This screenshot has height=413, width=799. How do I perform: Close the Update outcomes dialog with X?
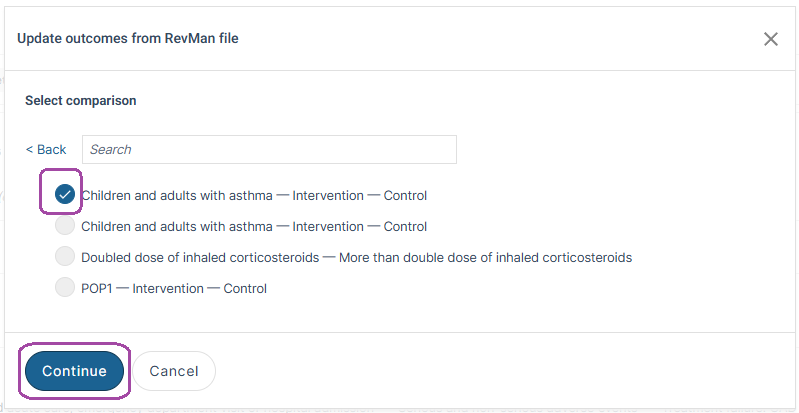click(x=770, y=39)
